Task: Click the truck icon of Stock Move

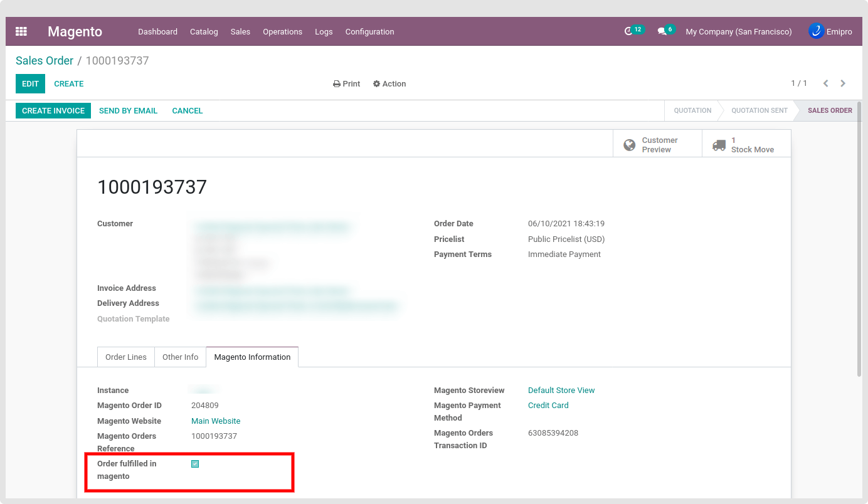Action: point(719,145)
